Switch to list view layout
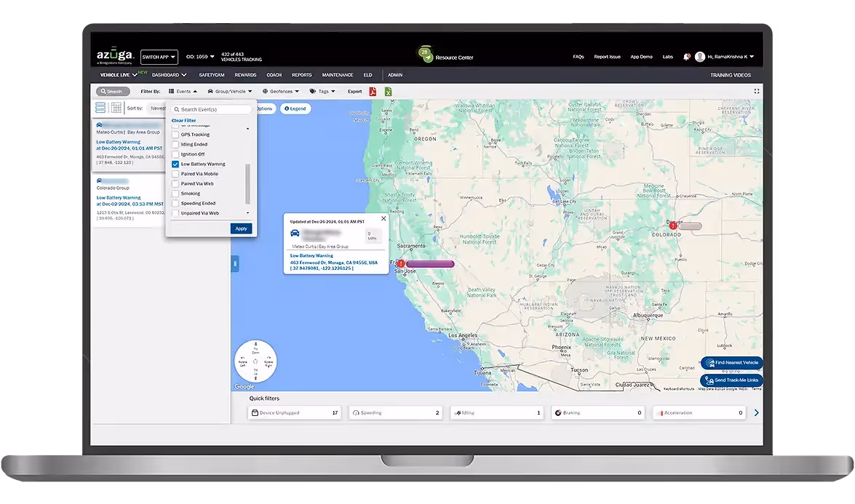Viewport: 855px width, 504px height. (101, 108)
